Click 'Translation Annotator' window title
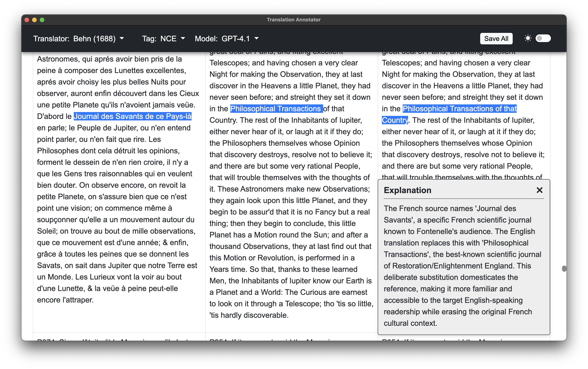 [x=293, y=20]
